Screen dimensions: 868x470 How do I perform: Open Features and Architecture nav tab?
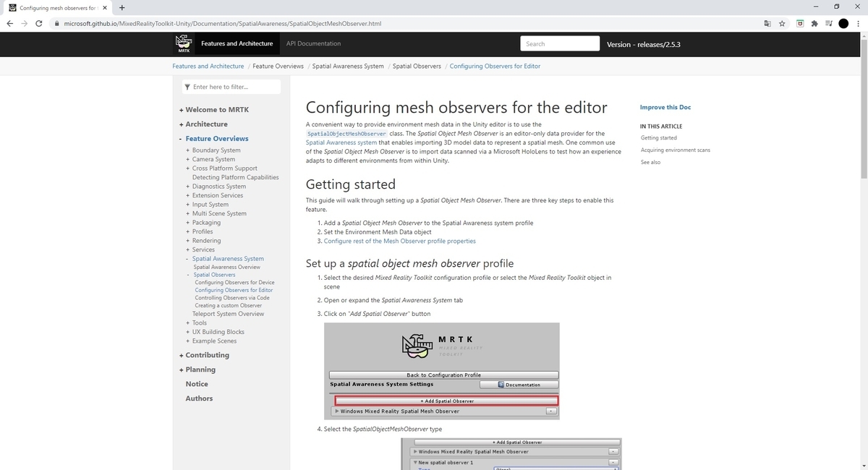coord(237,43)
